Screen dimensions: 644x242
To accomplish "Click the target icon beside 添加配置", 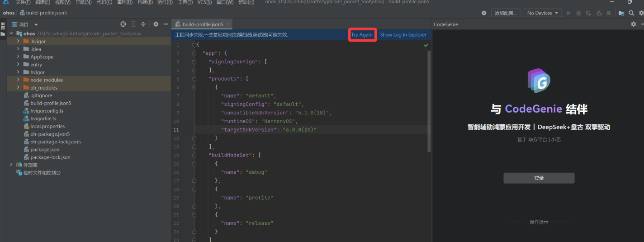I will tap(484, 13).
